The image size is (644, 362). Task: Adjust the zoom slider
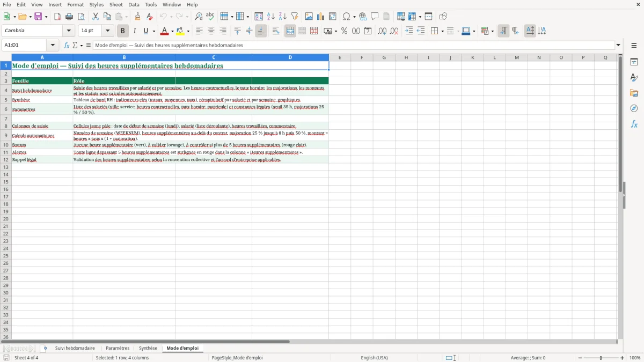[x=601, y=358]
